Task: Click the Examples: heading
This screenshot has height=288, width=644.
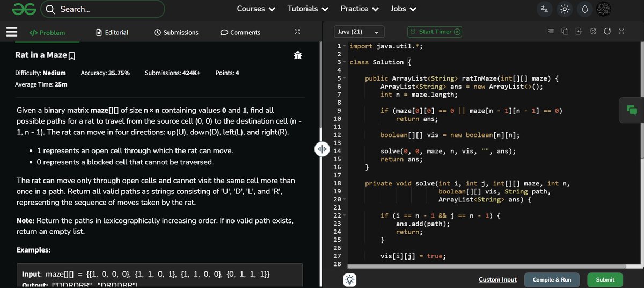Action: pyautogui.click(x=33, y=250)
